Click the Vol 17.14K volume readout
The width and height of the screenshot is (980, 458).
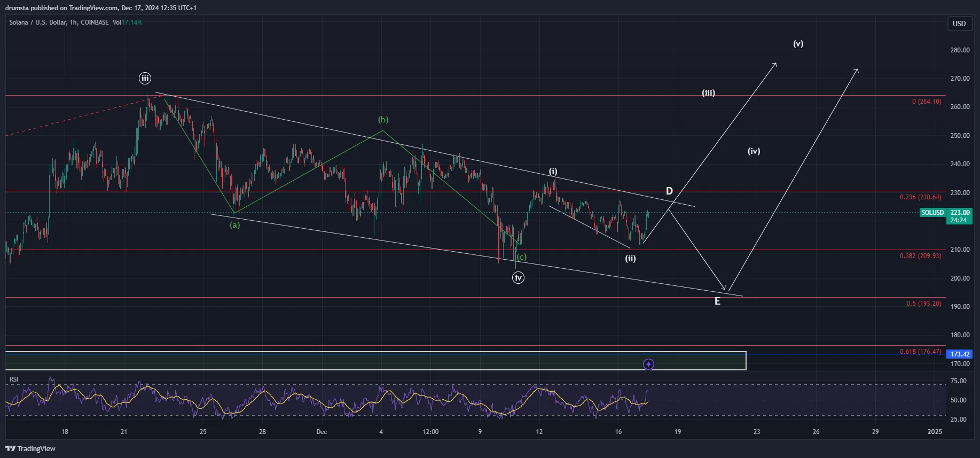(127, 22)
